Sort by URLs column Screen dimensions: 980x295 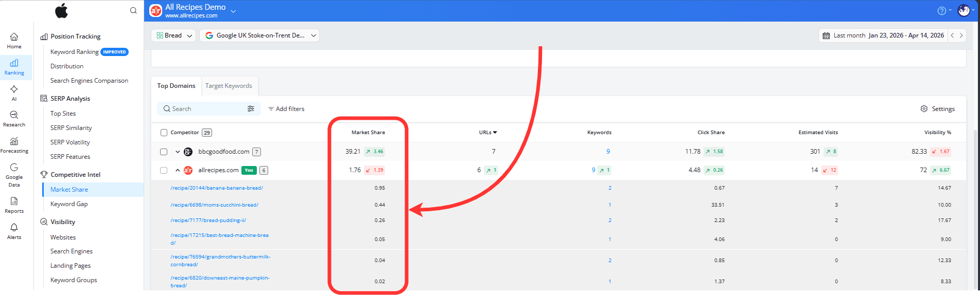click(x=488, y=133)
